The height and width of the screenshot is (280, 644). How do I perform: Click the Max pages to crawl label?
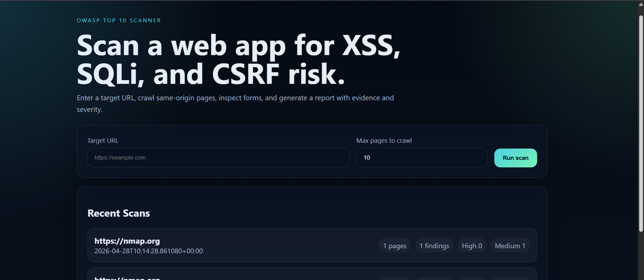coord(384,141)
